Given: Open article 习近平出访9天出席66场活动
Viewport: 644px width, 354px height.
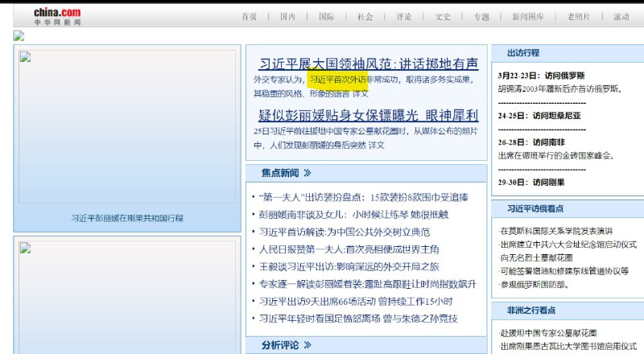Looking at the screenshot, I should pos(356,302).
